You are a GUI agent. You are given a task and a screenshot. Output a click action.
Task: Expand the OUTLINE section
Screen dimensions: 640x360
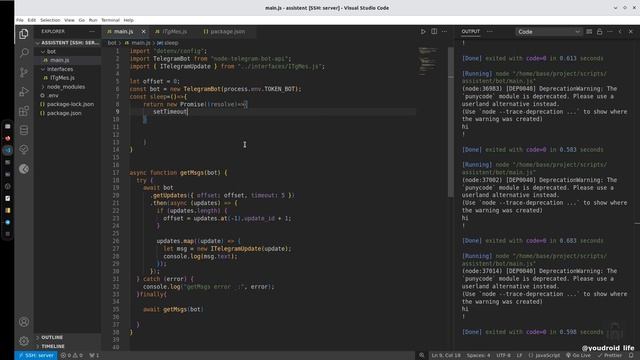pyautogui.click(x=67, y=338)
